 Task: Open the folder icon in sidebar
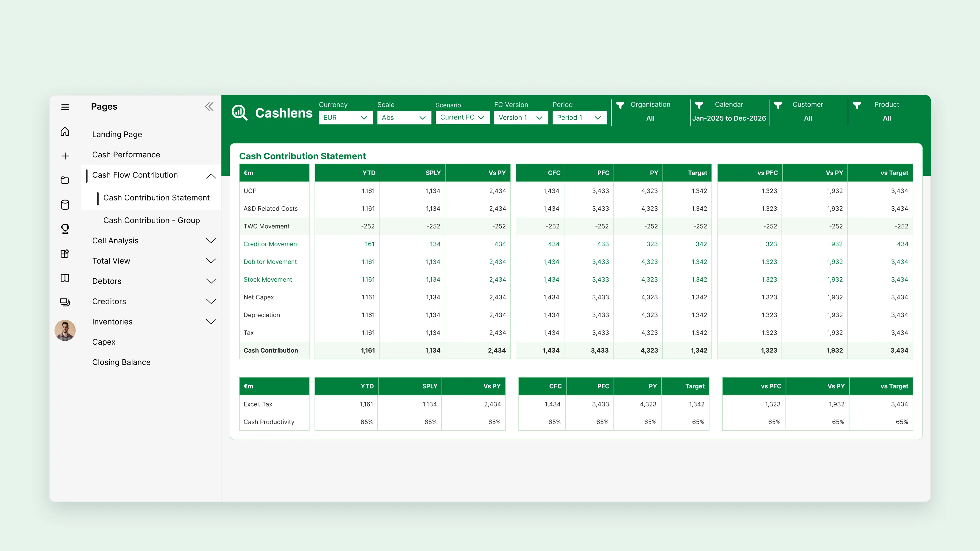tap(65, 180)
